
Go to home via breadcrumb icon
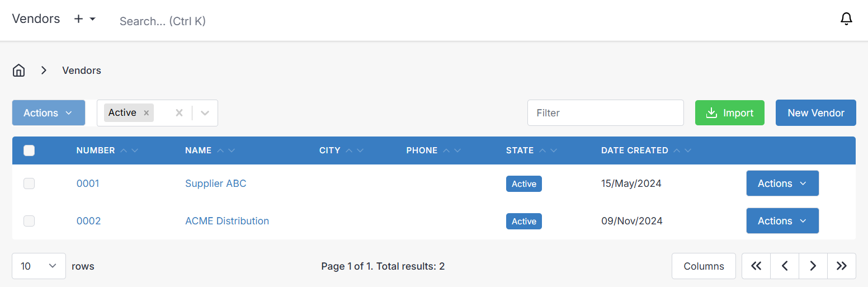[x=19, y=70]
